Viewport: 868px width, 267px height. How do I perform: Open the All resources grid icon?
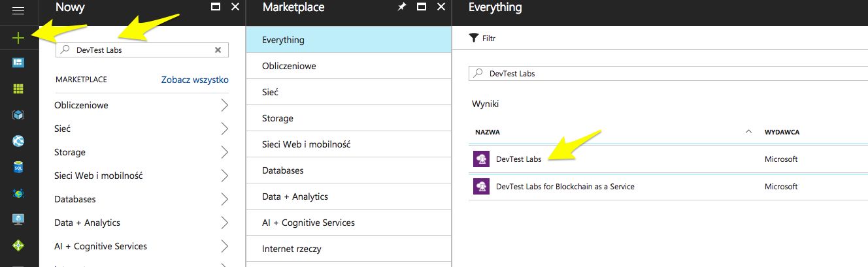(18, 89)
